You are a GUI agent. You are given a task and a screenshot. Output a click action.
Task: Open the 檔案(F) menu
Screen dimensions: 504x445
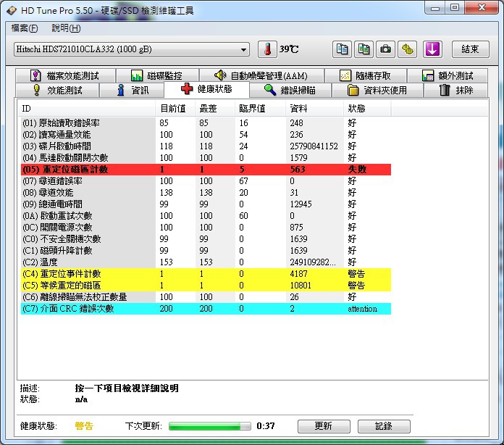coord(25,28)
